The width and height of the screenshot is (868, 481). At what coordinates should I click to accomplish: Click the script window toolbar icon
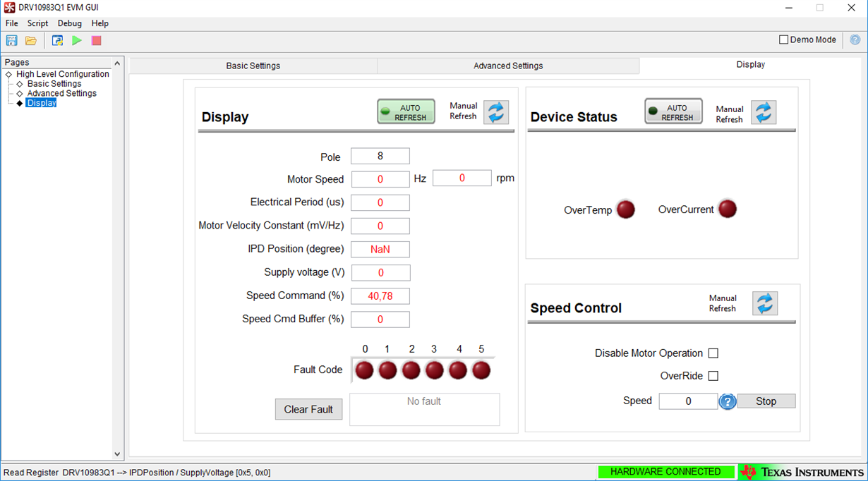point(57,41)
